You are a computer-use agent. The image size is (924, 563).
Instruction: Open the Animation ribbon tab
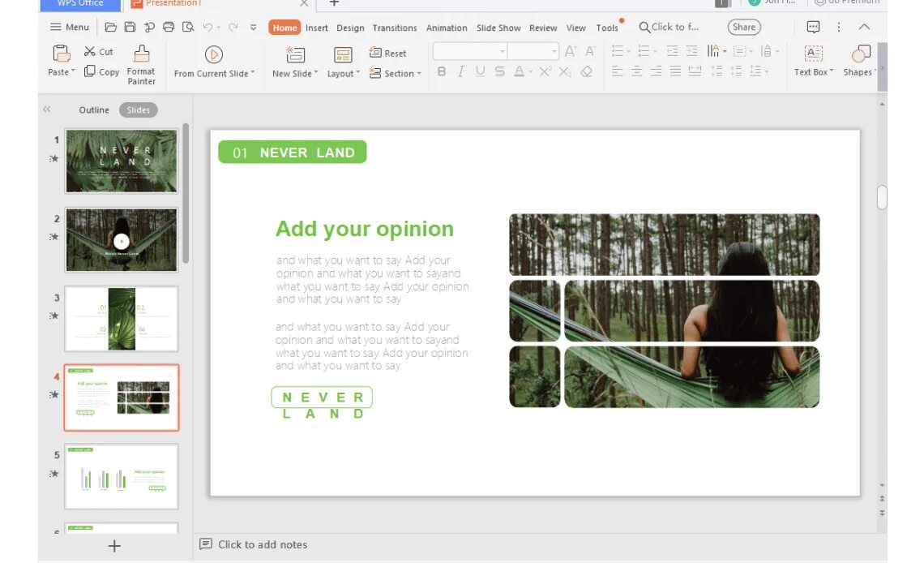[x=447, y=28]
